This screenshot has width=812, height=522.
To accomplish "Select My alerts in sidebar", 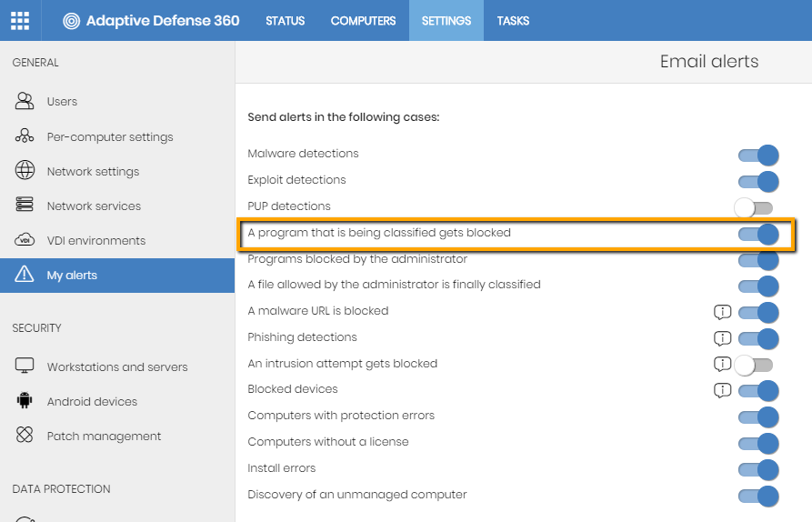I will click(117, 276).
